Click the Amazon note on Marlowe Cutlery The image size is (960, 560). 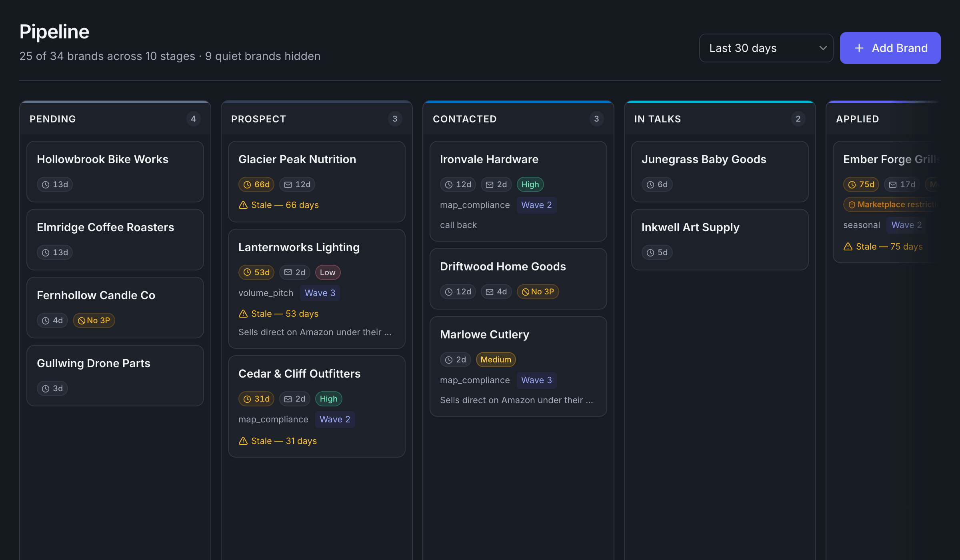[516, 400]
